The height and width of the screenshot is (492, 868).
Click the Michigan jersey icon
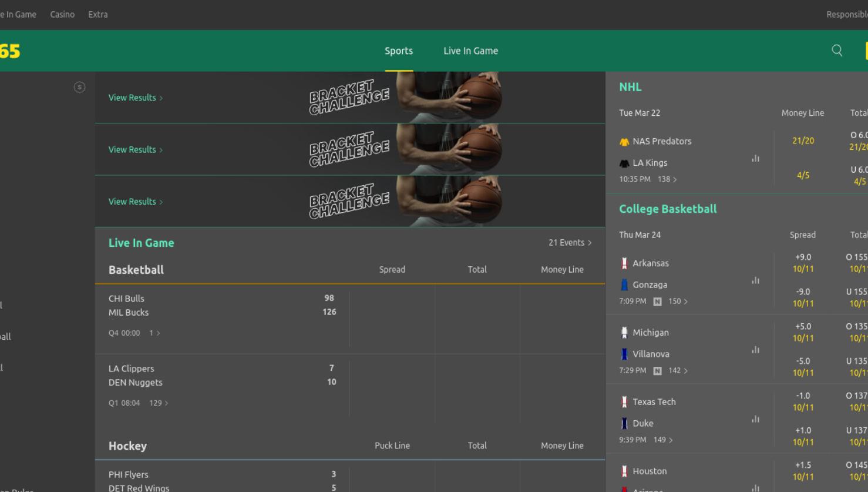[624, 333]
